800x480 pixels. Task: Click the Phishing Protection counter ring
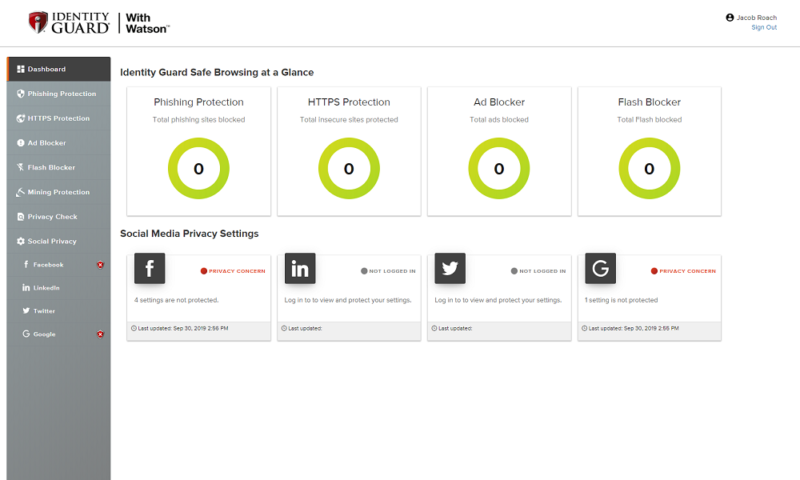pyautogui.click(x=199, y=169)
